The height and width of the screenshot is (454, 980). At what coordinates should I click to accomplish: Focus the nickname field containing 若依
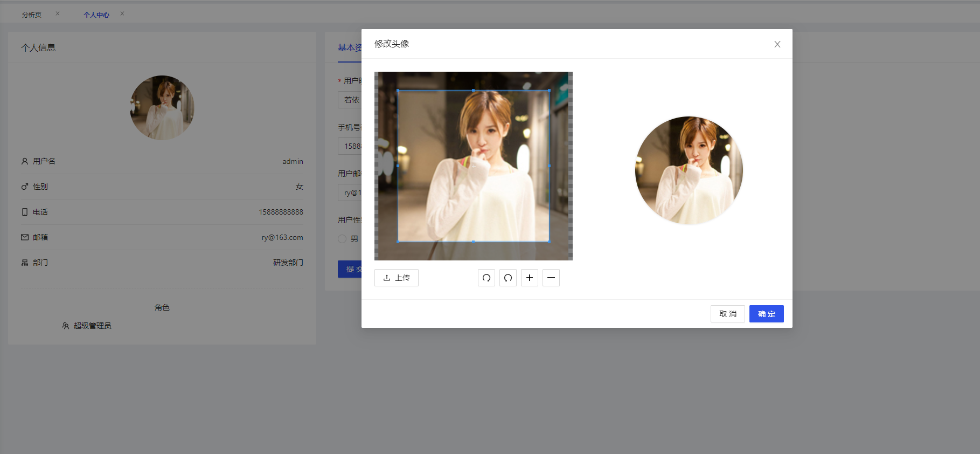click(350, 100)
